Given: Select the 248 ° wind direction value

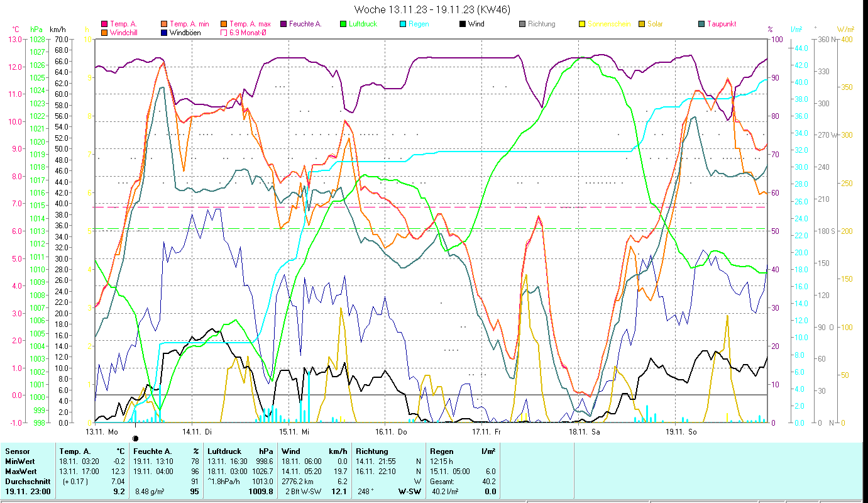Looking at the screenshot, I should point(366,492).
